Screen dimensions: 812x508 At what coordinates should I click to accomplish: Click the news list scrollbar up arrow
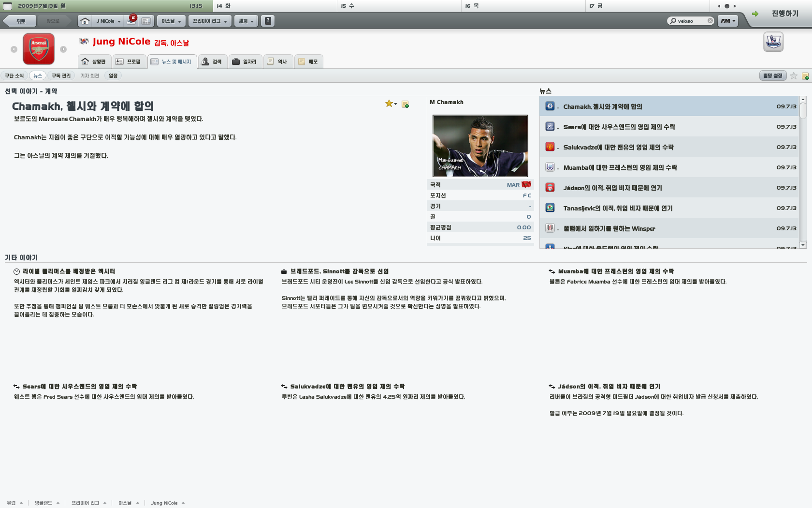(803, 99)
